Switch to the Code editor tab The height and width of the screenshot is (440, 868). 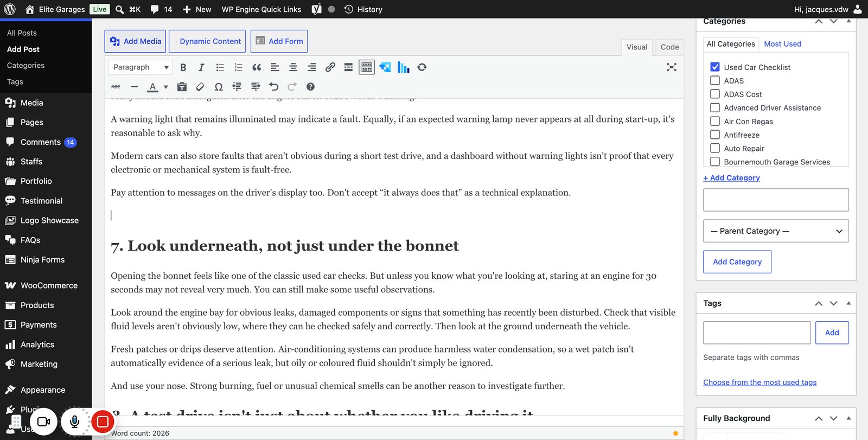(x=669, y=47)
